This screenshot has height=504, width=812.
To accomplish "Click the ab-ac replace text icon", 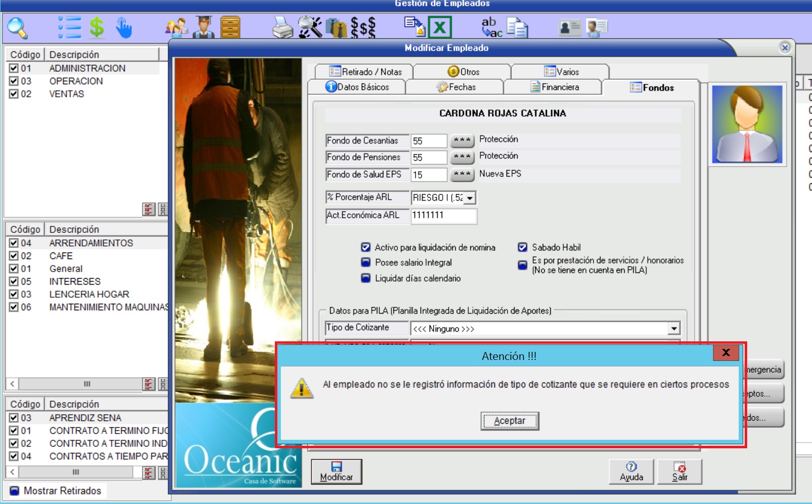I will (x=491, y=28).
